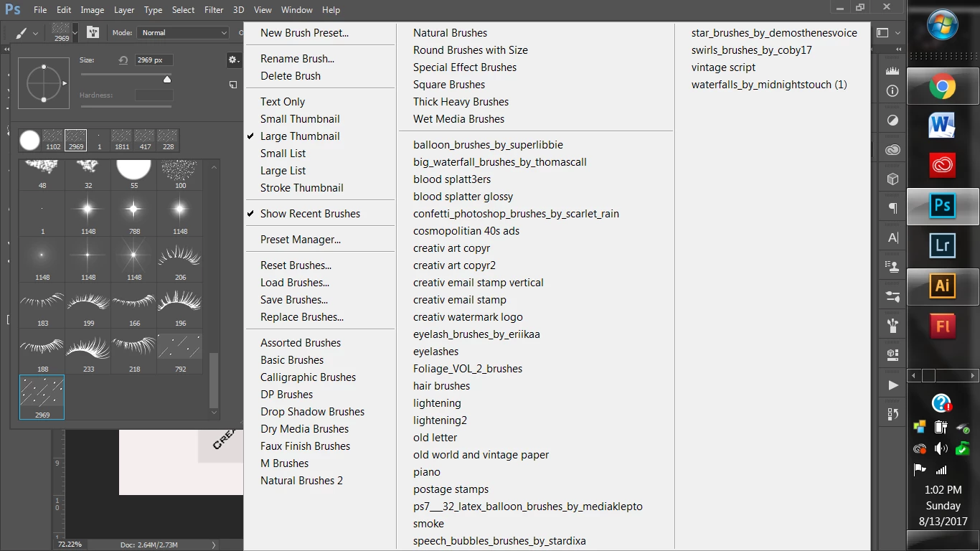Select the recent brush labeled 1811
The width and height of the screenshot is (980, 551).
[x=122, y=140]
